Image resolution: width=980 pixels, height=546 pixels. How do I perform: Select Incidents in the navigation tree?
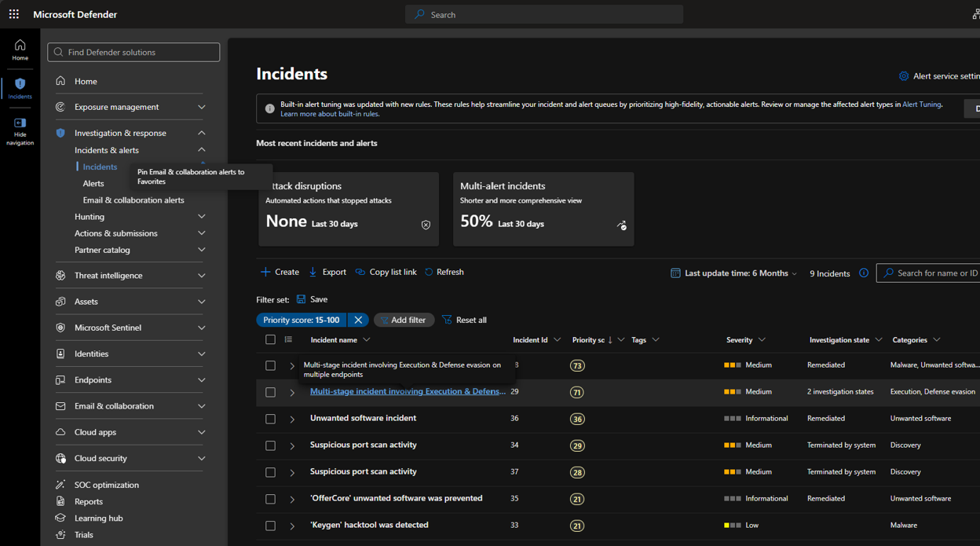click(100, 167)
